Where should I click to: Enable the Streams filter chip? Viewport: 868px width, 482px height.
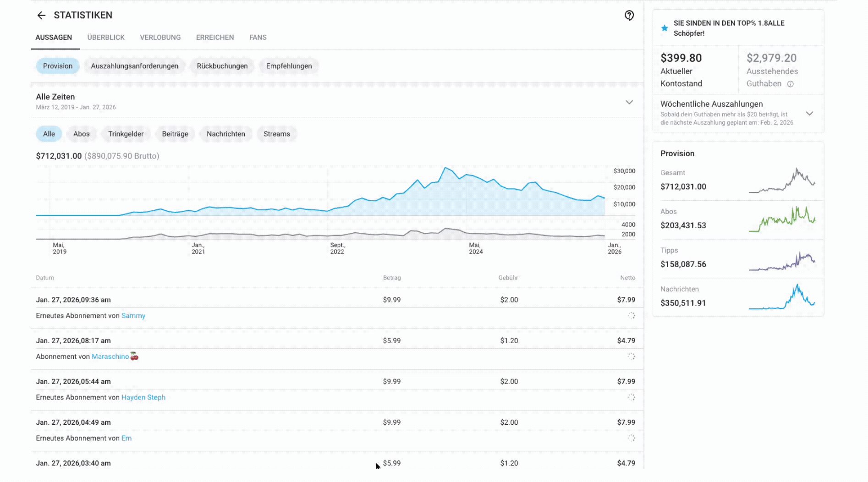click(276, 134)
